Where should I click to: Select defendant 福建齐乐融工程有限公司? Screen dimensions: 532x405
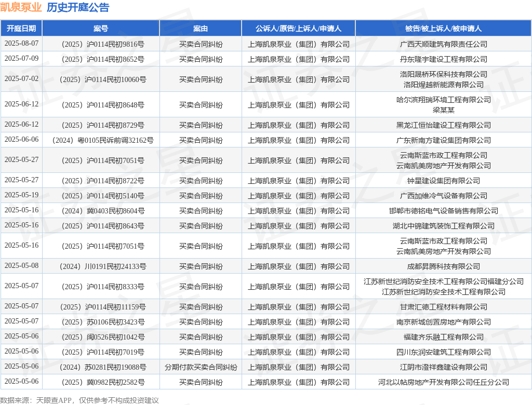[x=444, y=337]
